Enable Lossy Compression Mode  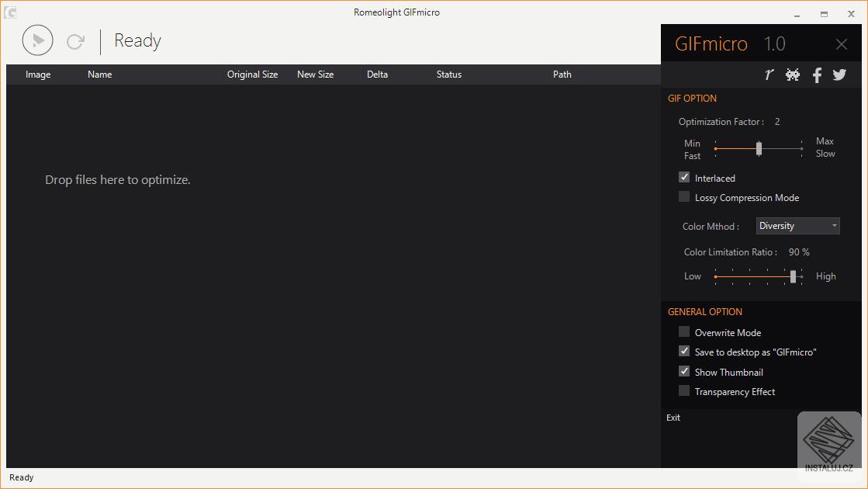[x=684, y=196]
